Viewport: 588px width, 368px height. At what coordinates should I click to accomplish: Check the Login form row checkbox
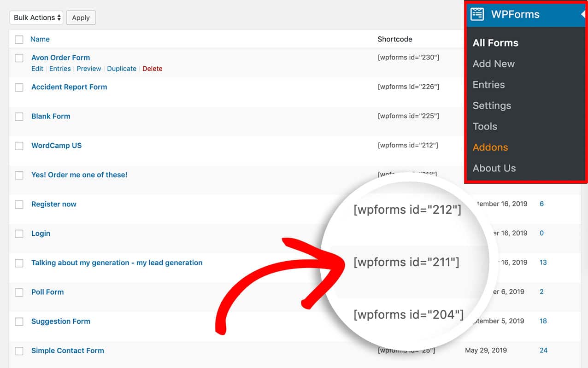click(19, 234)
